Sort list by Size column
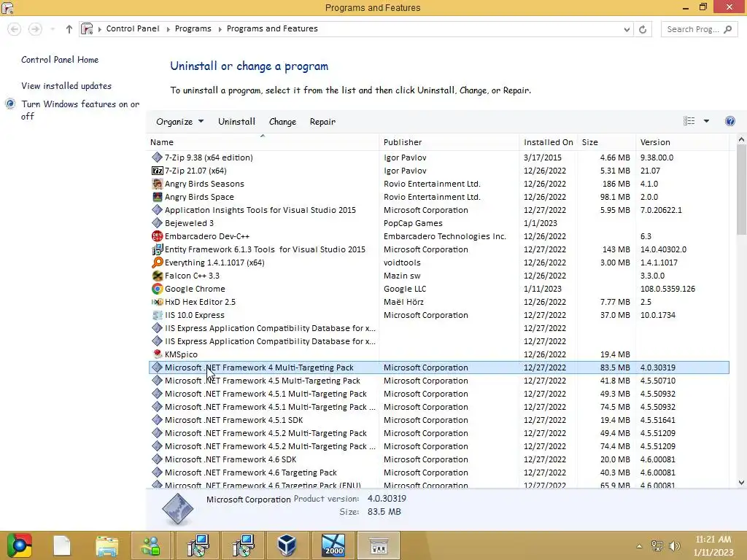Screen dimensions: 747x560 click(x=606, y=142)
